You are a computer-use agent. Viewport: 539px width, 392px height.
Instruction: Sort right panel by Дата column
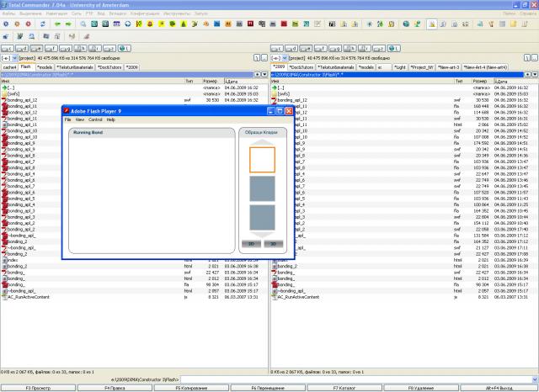click(515, 82)
